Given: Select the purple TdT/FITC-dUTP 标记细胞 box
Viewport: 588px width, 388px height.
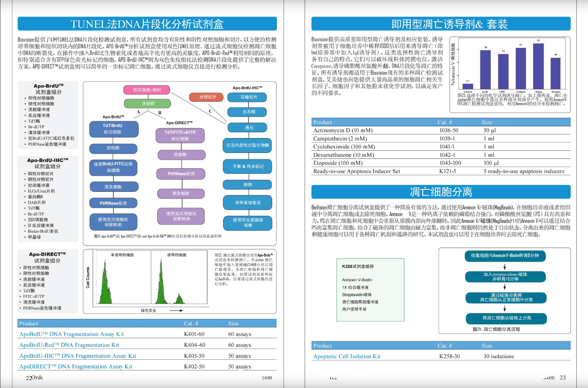Looking at the screenshot, I should (x=180, y=135).
